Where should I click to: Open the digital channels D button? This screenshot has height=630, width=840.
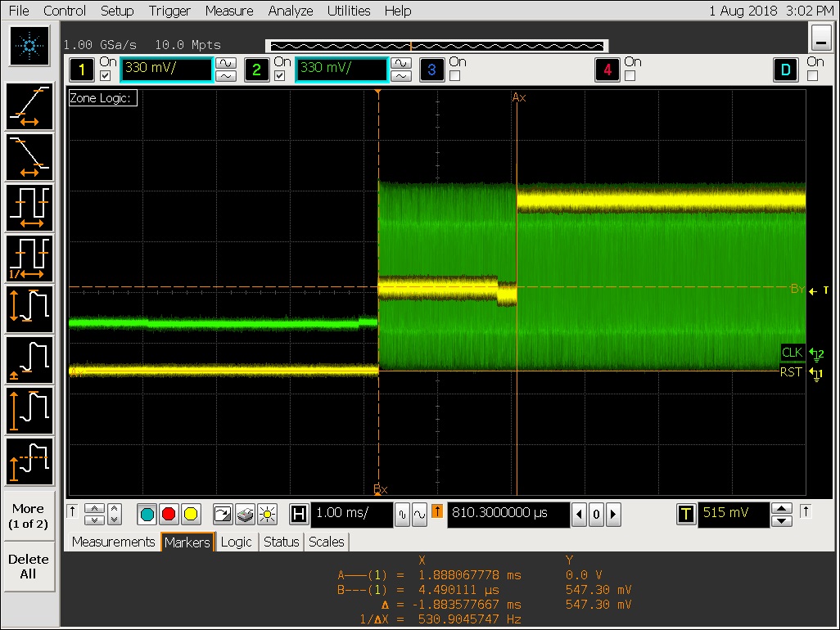click(786, 70)
